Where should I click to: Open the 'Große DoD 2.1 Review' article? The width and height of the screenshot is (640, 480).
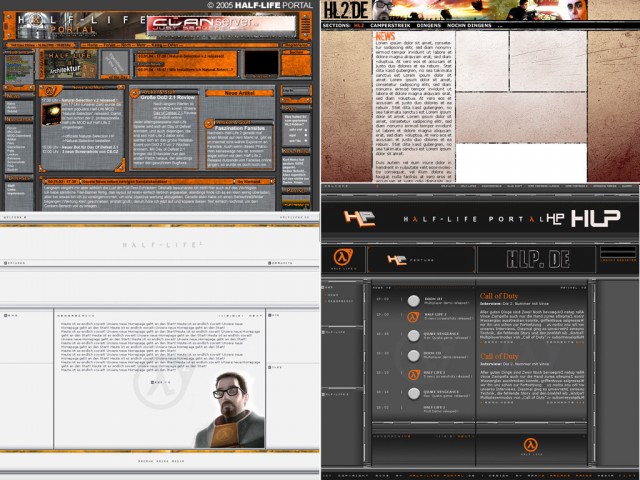click(x=168, y=98)
